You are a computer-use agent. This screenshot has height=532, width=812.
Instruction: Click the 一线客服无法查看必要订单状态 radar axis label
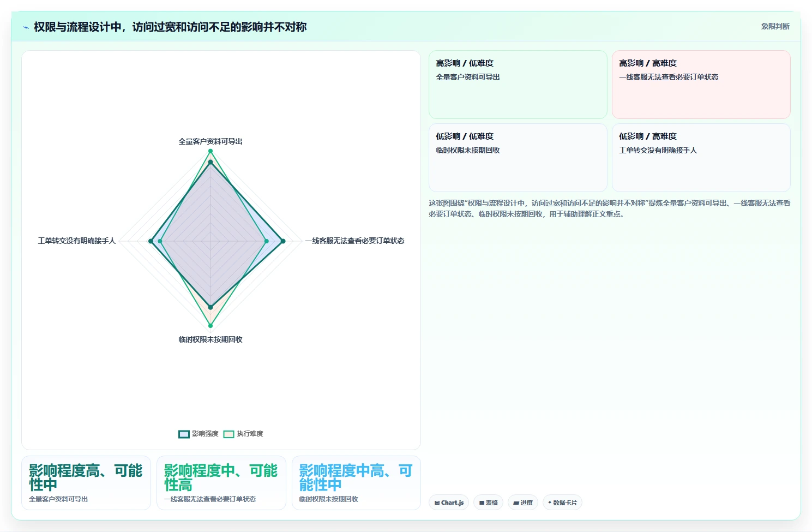click(x=354, y=241)
